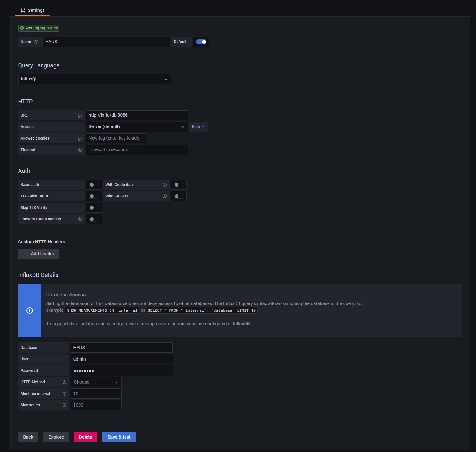Select the Settings tab
This screenshot has width=476, height=452.
coord(33,10)
